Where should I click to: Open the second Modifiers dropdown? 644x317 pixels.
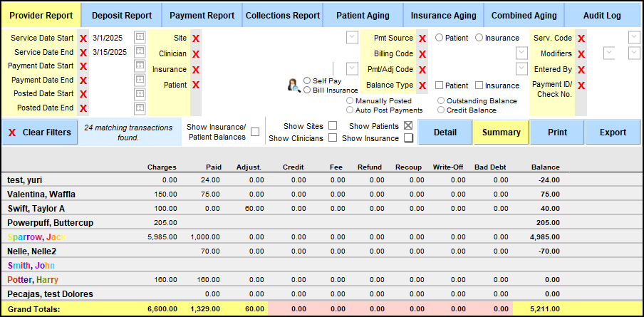click(634, 53)
